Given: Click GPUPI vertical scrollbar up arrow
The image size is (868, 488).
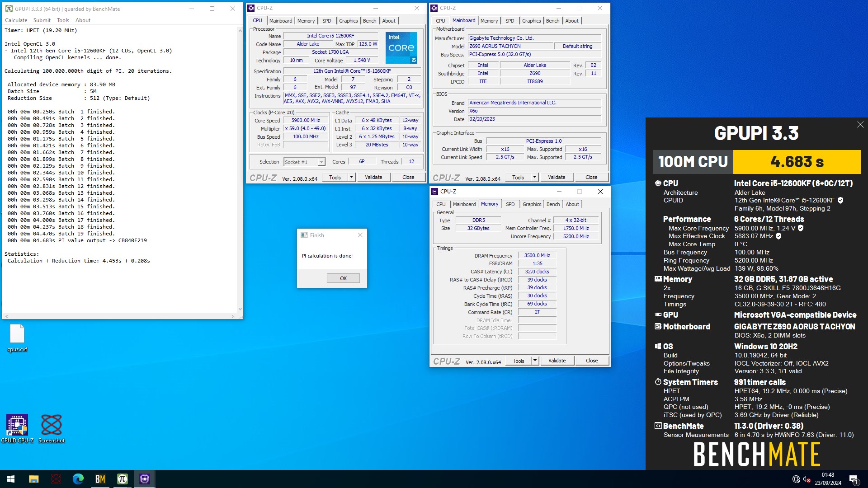Looking at the screenshot, I should point(240,30).
